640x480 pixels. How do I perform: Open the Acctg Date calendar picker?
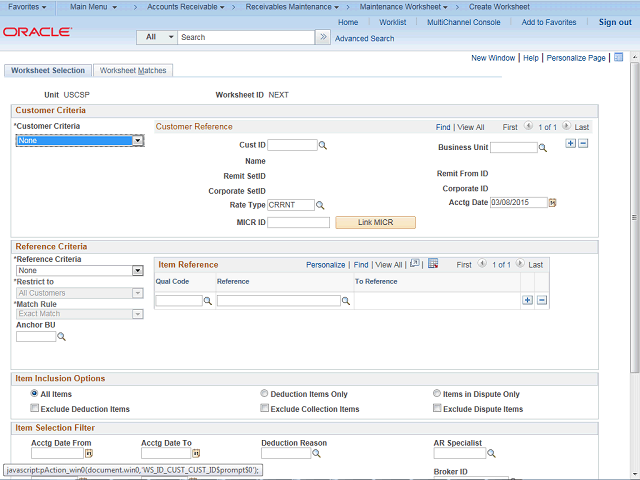552,202
